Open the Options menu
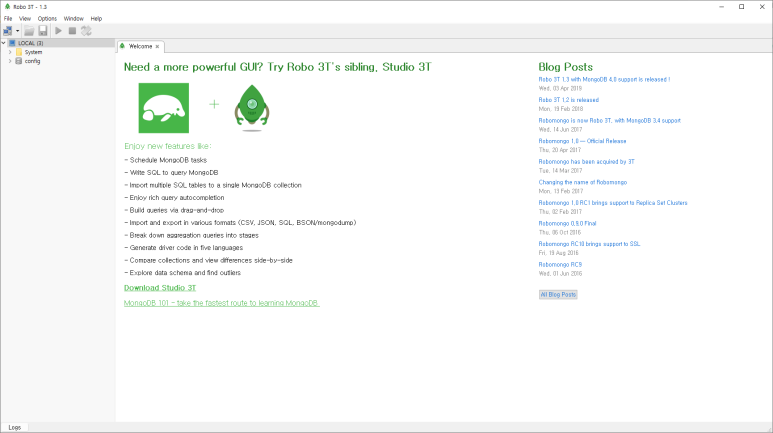 pos(47,19)
